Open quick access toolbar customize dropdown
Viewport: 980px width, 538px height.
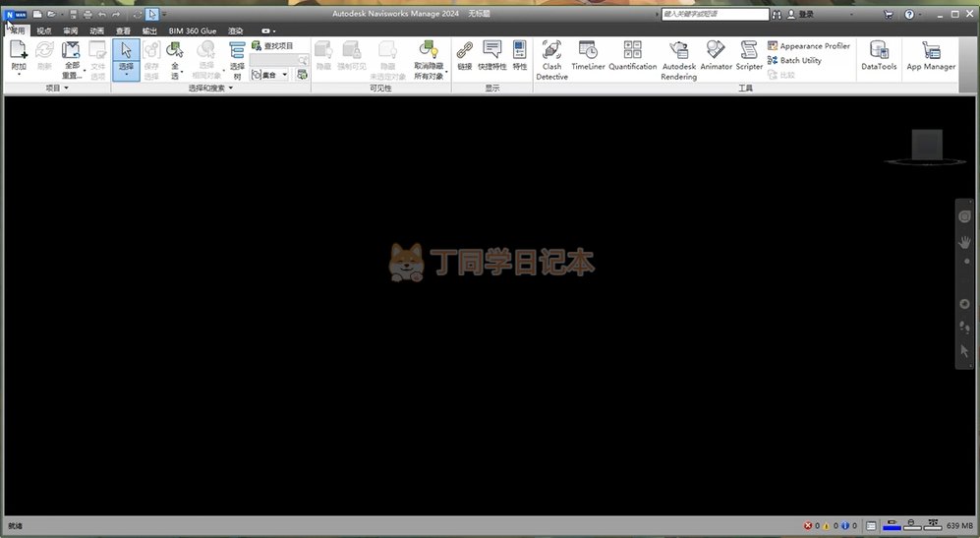click(164, 15)
